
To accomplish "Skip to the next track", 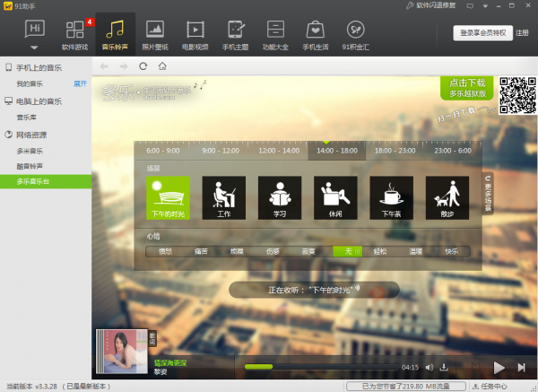I will (522, 368).
